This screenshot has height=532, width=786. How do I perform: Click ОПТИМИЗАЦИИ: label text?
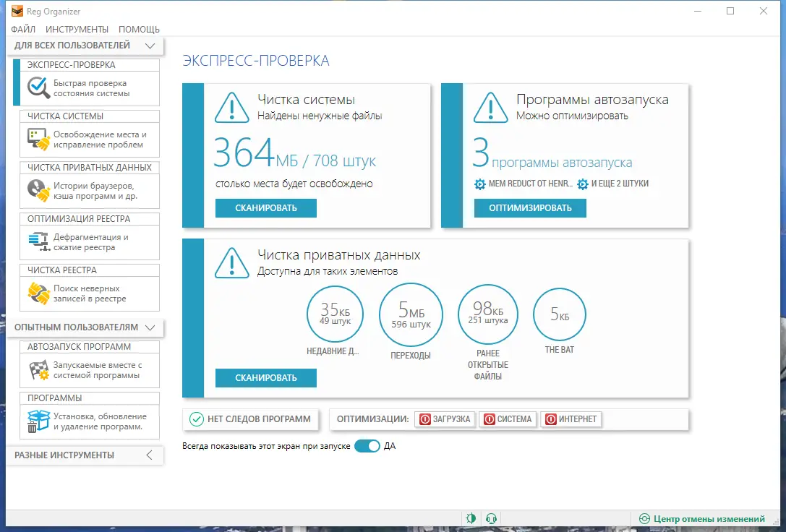pos(373,419)
